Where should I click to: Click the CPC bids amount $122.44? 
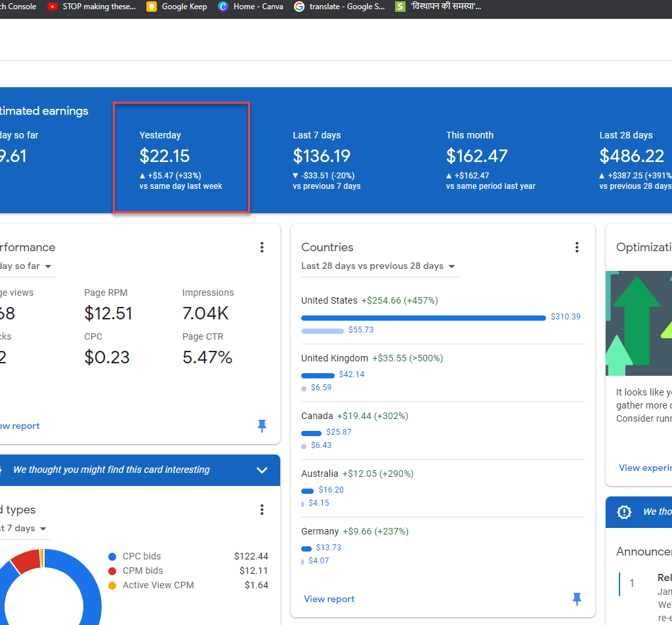pyautogui.click(x=251, y=556)
